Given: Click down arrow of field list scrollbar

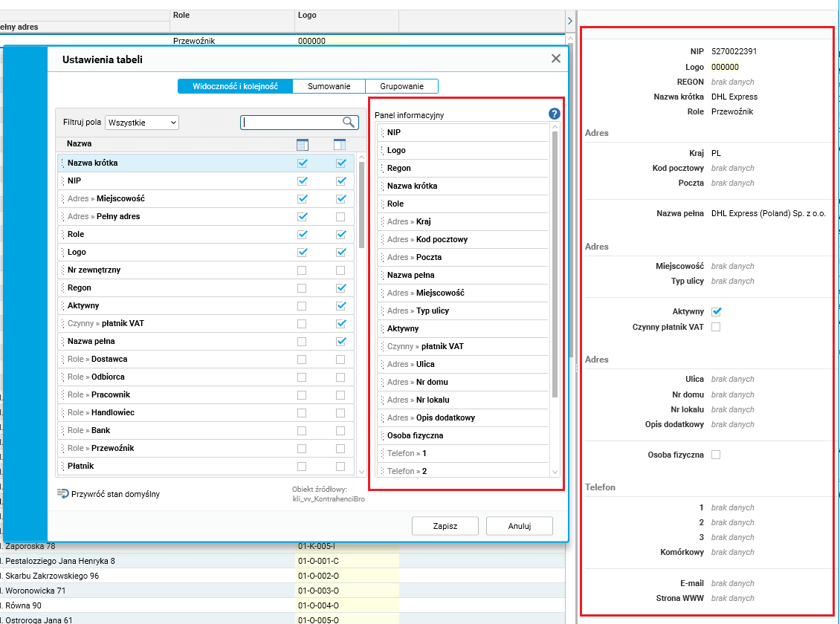Looking at the screenshot, I should (361, 472).
